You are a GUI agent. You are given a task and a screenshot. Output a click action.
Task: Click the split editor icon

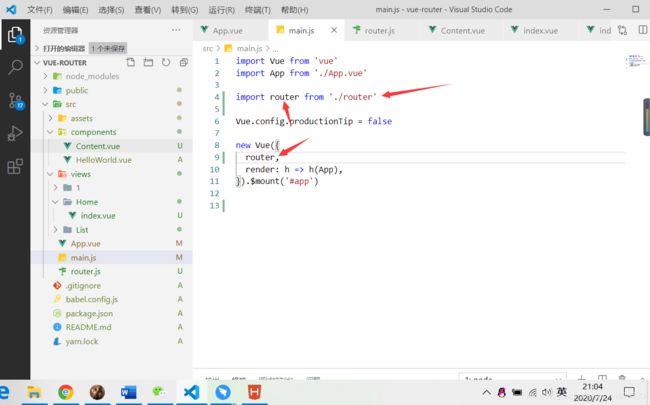pyautogui.click(x=642, y=30)
